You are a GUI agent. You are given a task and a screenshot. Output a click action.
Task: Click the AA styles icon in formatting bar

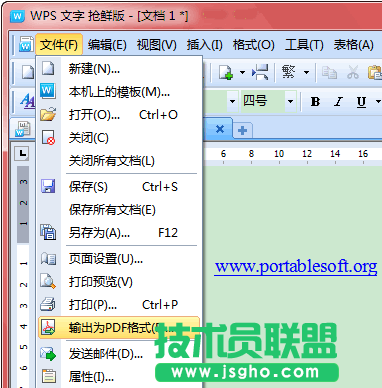27,100
